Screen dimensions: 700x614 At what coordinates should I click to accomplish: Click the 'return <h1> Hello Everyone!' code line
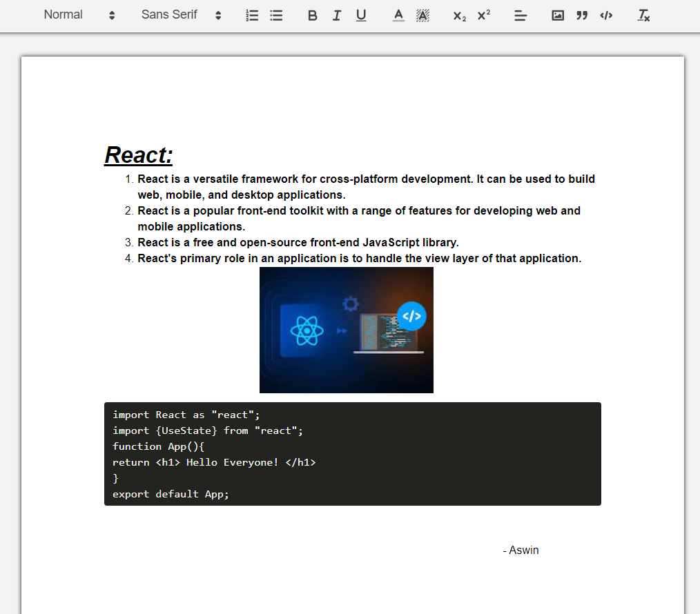214,462
